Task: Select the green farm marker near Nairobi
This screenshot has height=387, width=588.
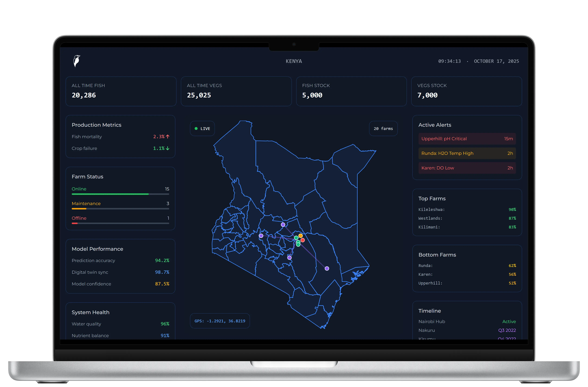Action: 296,238
